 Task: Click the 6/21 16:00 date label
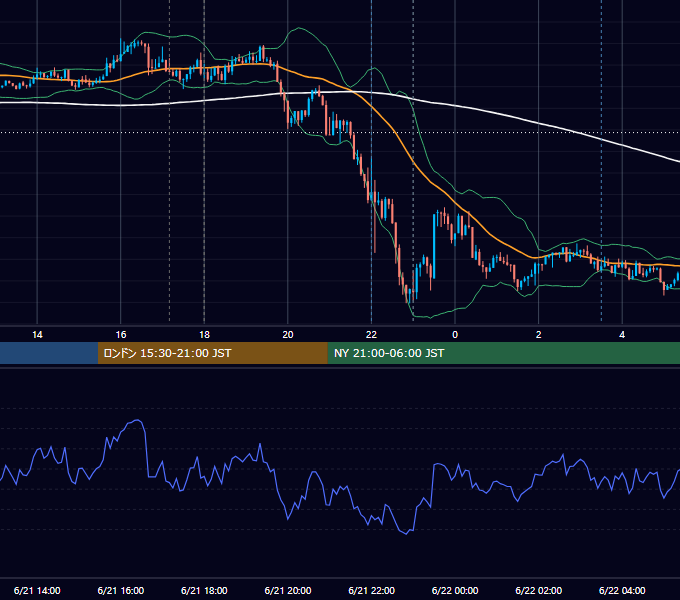click(121, 590)
